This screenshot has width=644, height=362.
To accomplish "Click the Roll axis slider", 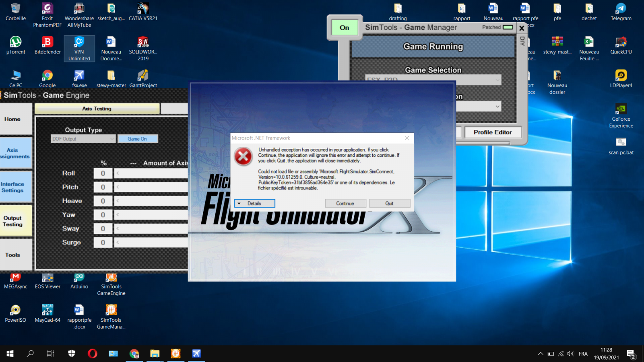I will point(151,173).
